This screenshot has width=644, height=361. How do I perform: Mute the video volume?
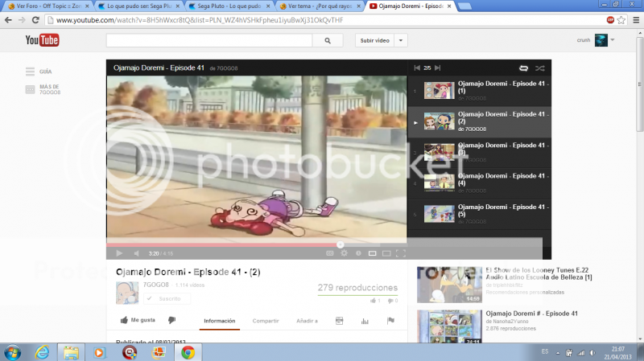point(136,253)
